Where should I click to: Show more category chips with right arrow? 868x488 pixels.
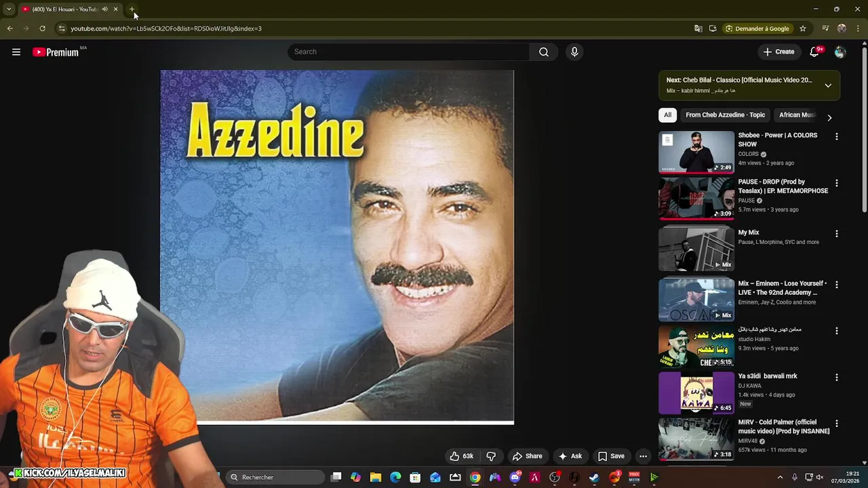(829, 117)
